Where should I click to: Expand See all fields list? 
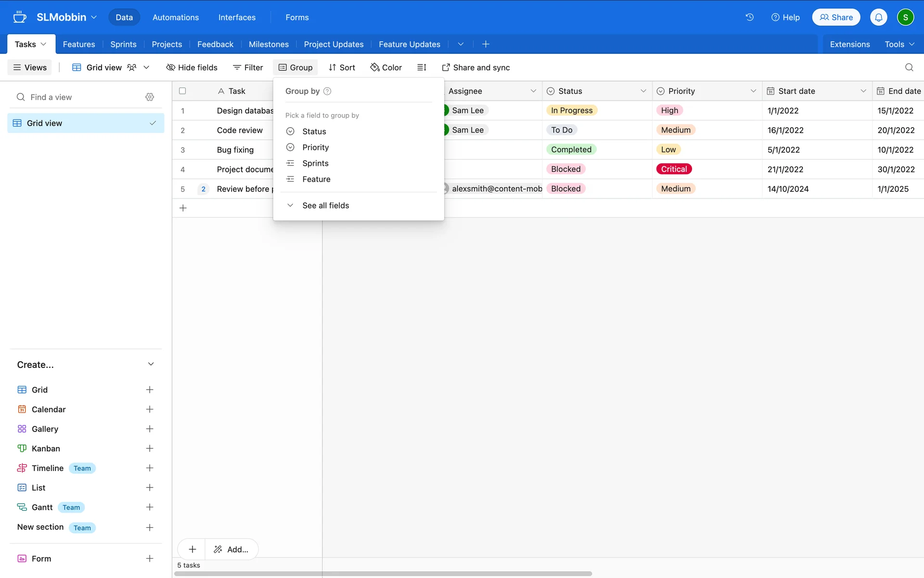point(325,206)
